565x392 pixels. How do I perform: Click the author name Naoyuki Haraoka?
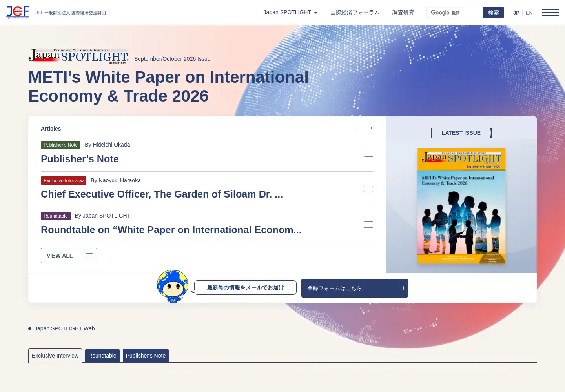[x=120, y=180]
